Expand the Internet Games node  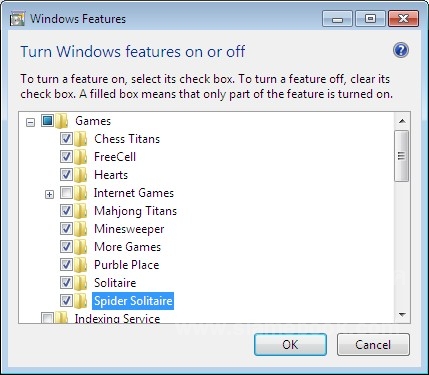pos(49,194)
